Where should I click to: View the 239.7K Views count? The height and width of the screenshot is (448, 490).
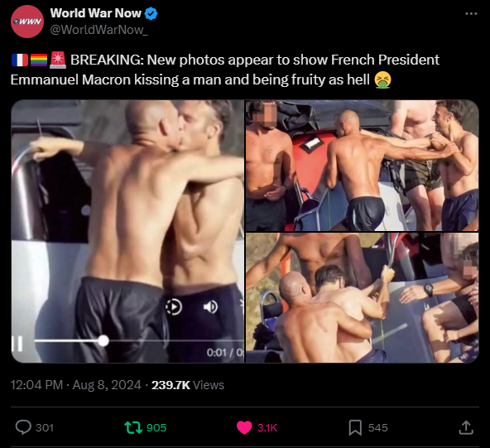188,385
